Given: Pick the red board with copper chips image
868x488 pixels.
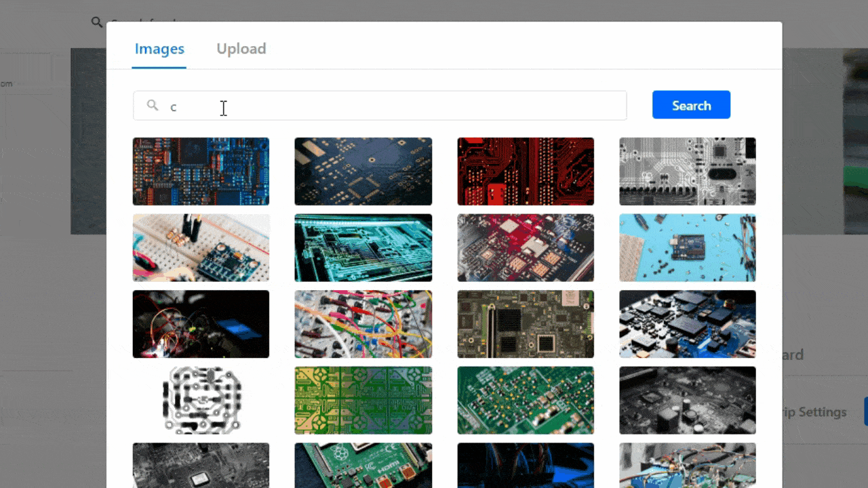Looking at the screenshot, I should pyautogui.click(x=526, y=248).
